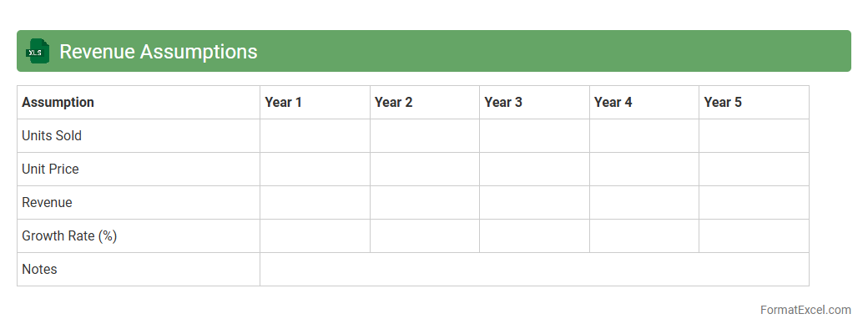Click the Units Sold Year 1 cell
Image resolution: width=868 pixels, height=334 pixels.
pyautogui.click(x=315, y=135)
